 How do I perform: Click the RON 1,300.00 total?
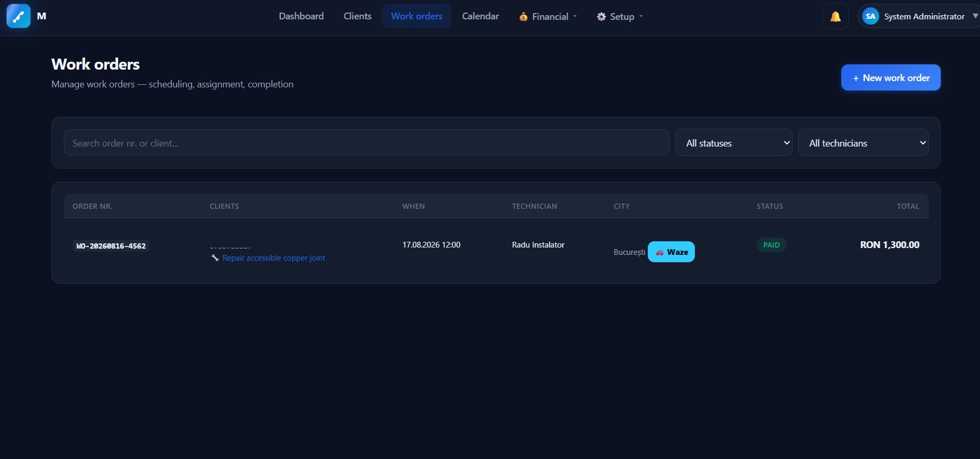[x=889, y=245]
